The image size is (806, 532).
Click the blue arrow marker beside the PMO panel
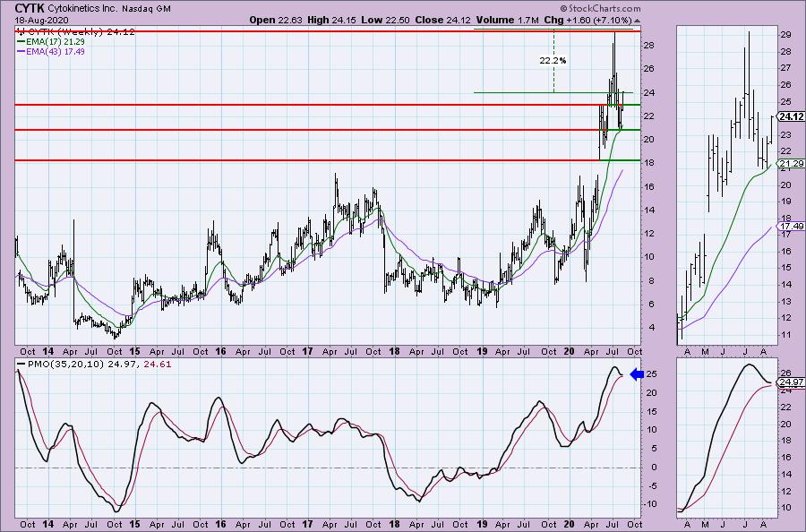pyautogui.click(x=637, y=374)
